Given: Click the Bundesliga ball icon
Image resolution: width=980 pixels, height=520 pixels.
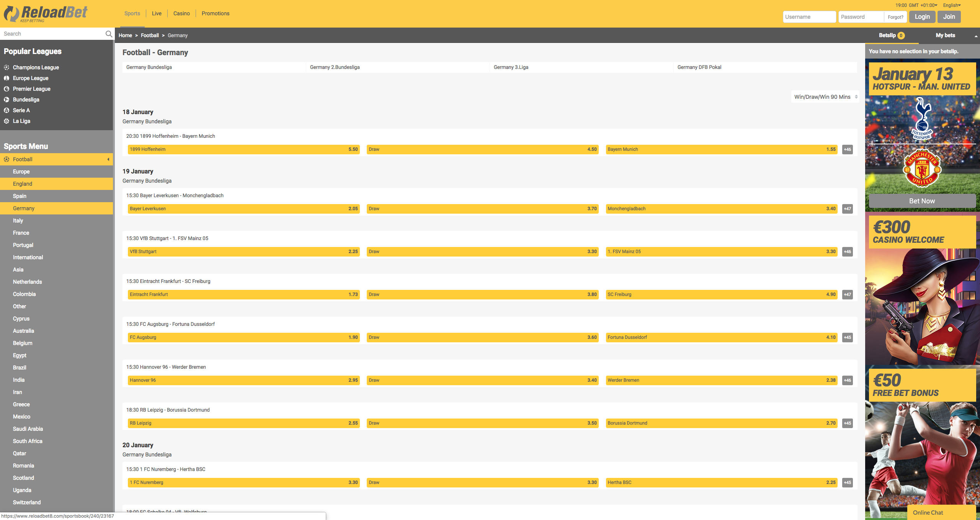Looking at the screenshot, I should point(7,100).
